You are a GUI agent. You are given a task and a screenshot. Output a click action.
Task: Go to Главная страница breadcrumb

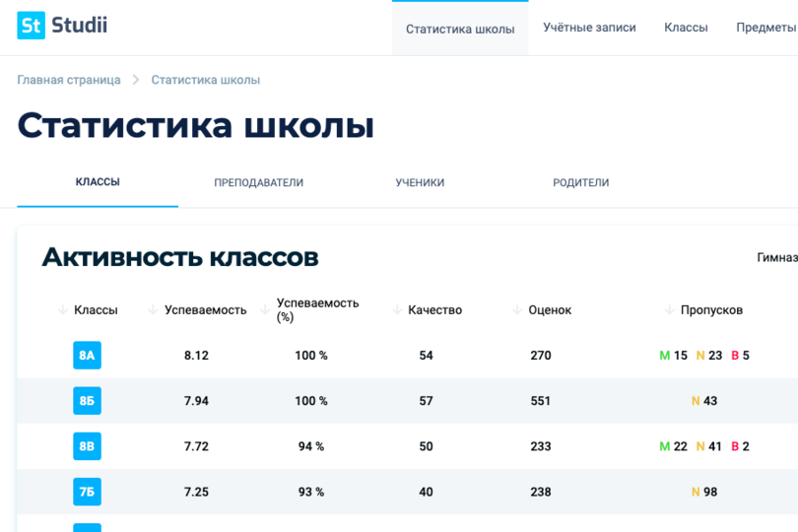coord(69,80)
